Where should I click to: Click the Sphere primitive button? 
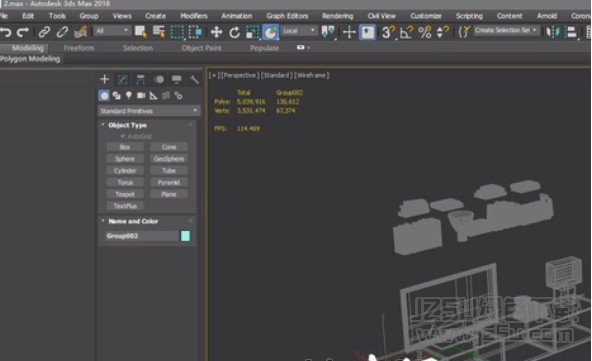coord(125,159)
